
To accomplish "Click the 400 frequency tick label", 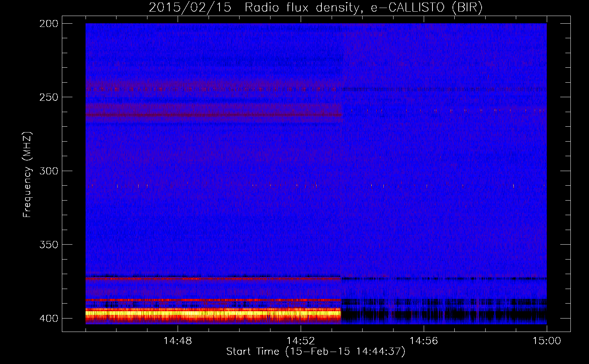I will (48, 318).
